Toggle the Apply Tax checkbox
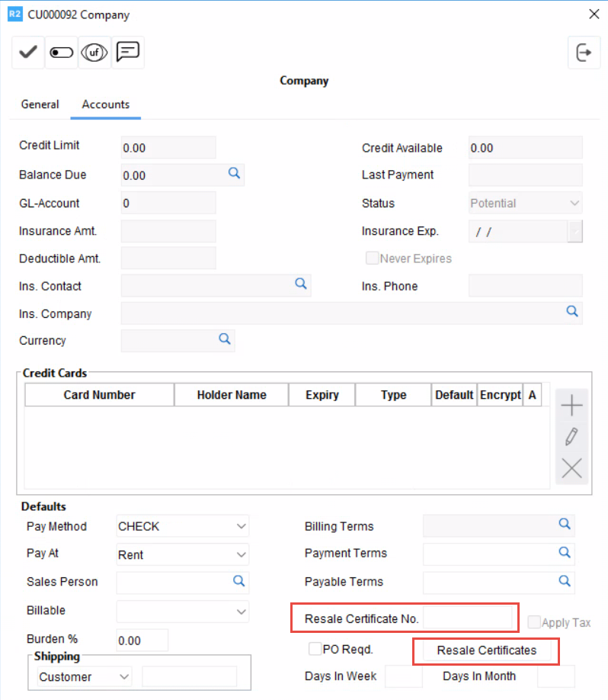The image size is (608, 700). (x=534, y=622)
